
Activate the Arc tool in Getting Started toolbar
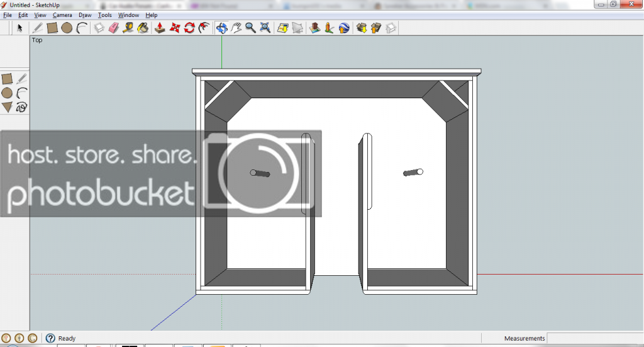coord(82,28)
